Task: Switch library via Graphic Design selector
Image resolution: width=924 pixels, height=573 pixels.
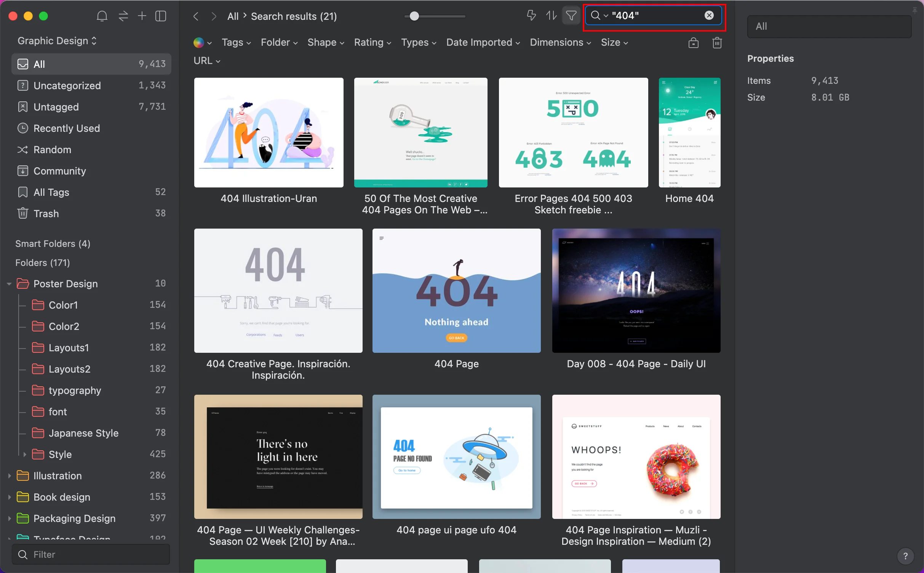Action: point(57,41)
